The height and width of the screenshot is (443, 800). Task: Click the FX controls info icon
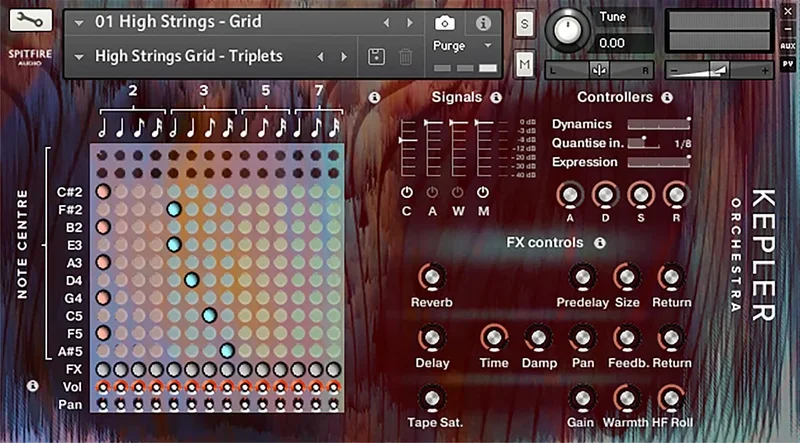coord(600,243)
